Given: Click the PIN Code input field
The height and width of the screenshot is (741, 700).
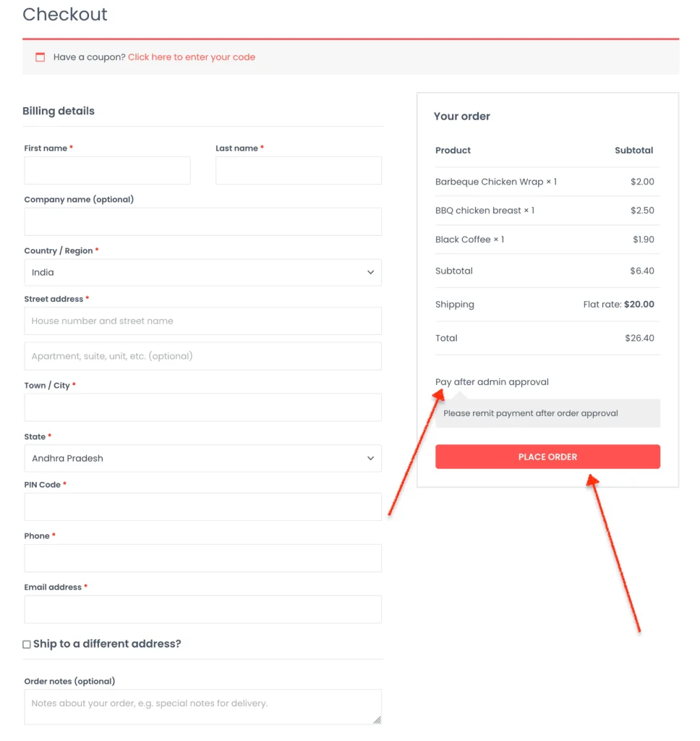Looking at the screenshot, I should pyautogui.click(x=202, y=507).
